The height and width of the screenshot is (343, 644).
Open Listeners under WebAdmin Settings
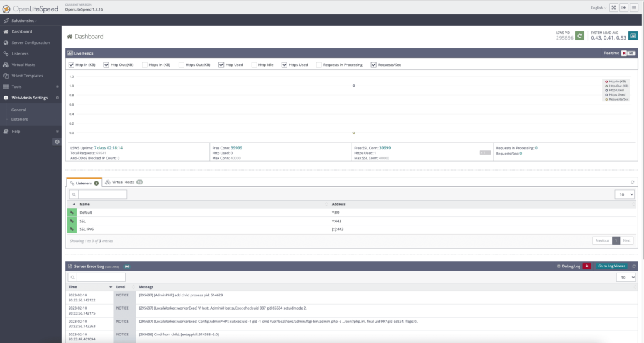pyautogui.click(x=19, y=119)
